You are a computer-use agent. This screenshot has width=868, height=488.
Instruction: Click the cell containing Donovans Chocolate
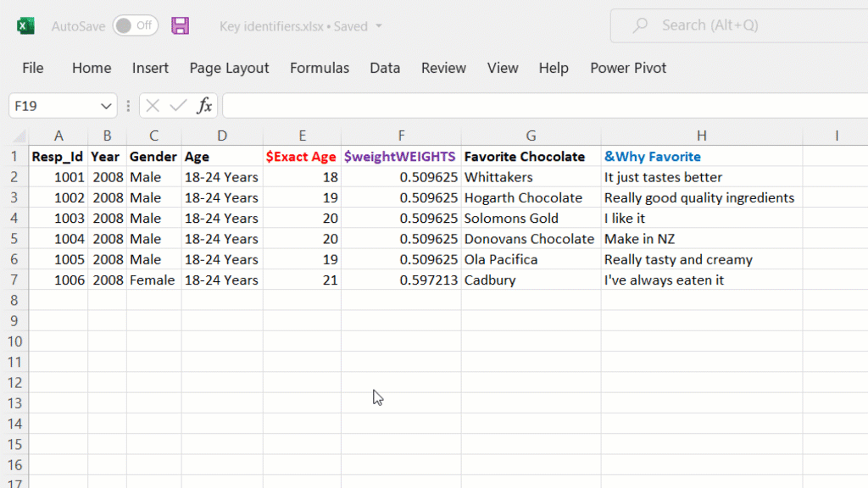[x=531, y=239]
